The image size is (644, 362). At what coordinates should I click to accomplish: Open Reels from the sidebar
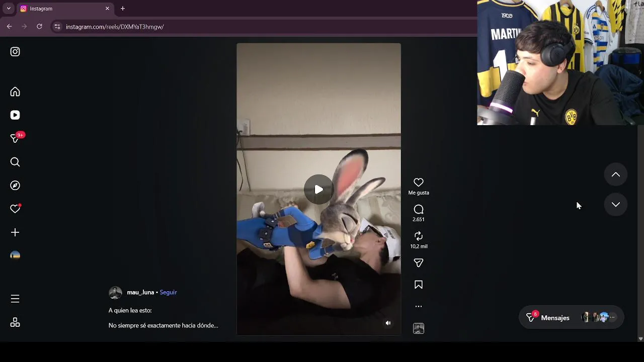coord(15,115)
